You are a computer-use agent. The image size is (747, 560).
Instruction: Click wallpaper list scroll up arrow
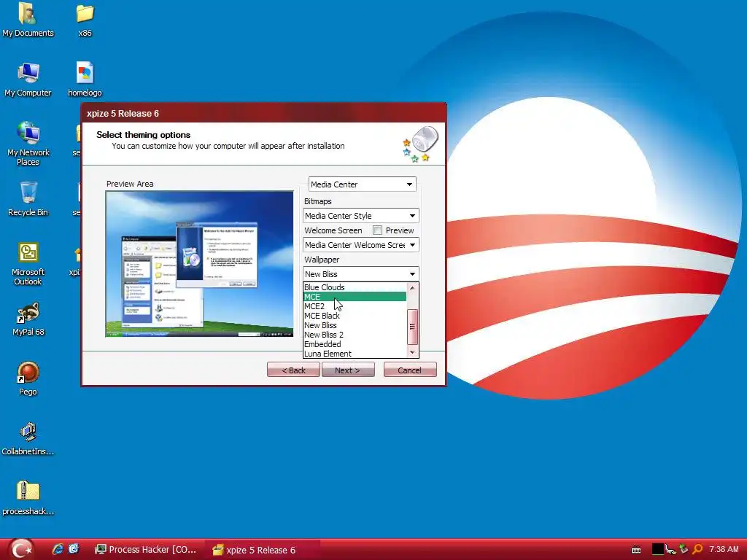[x=413, y=287]
